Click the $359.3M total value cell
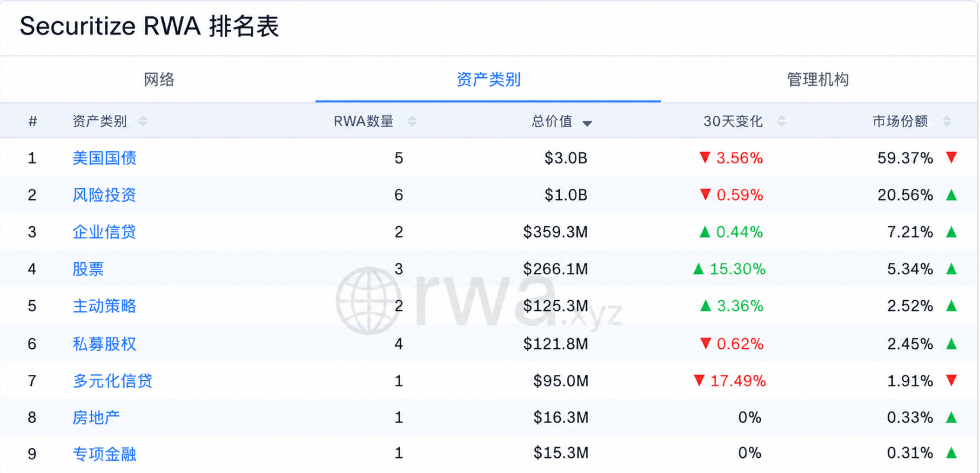980x473 pixels. tap(556, 232)
